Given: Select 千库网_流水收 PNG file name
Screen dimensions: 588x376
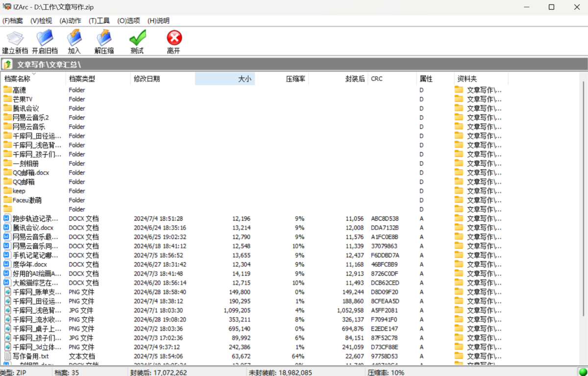Looking at the screenshot, I should [x=37, y=320].
